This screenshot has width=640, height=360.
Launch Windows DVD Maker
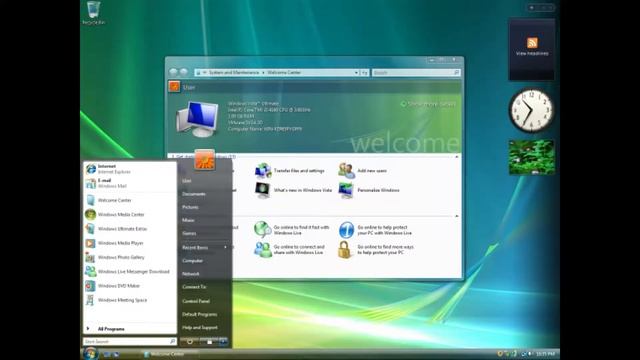pos(130,286)
